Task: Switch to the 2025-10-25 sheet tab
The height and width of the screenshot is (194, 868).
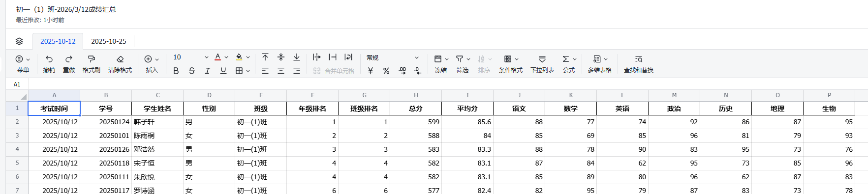Action: (x=109, y=41)
